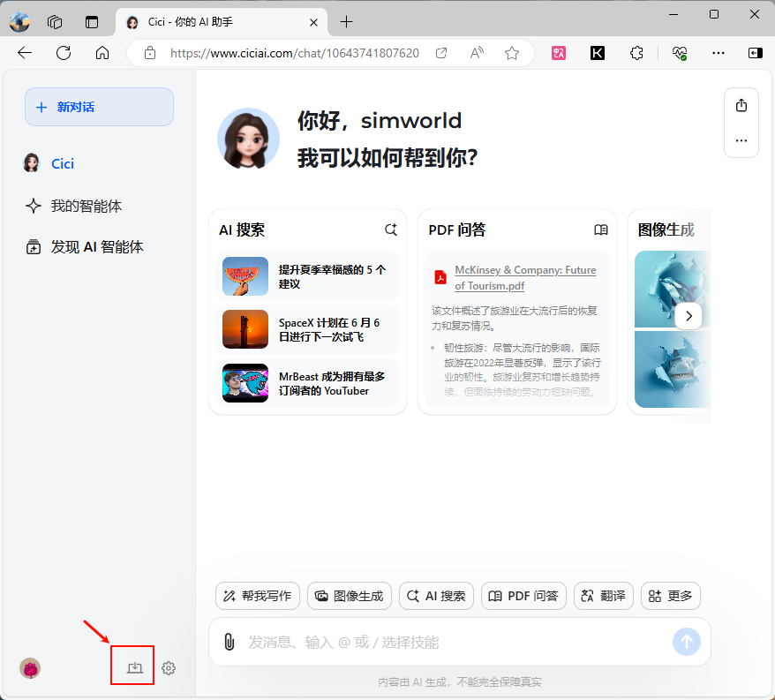Click the AI 搜索 card search icon
775x700 pixels.
tap(390, 230)
